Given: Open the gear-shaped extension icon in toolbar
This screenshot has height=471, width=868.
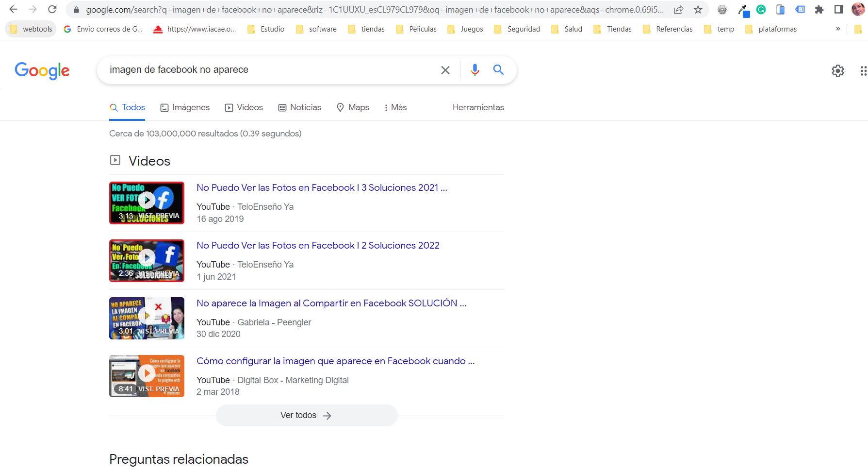Looking at the screenshot, I should [x=722, y=9].
